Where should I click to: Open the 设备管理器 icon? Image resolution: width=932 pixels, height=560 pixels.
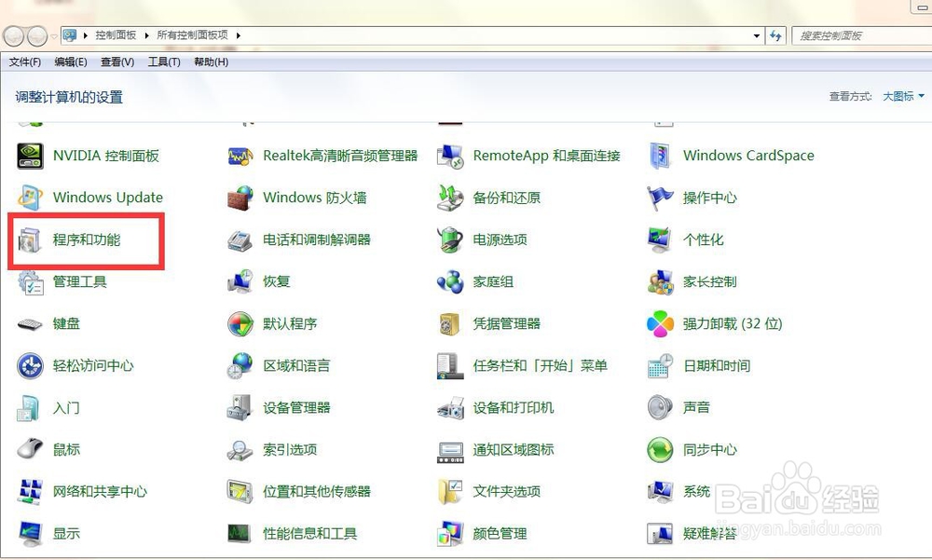(240, 408)
